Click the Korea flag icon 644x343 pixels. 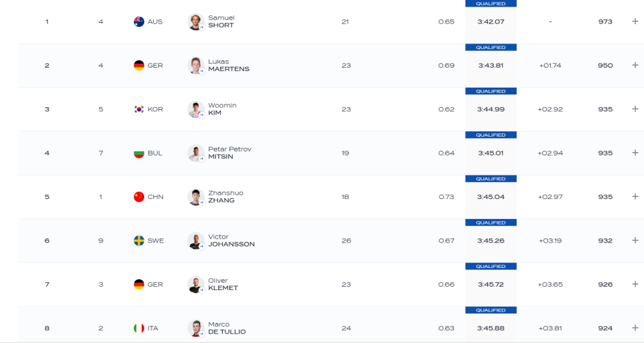point(139,109)
